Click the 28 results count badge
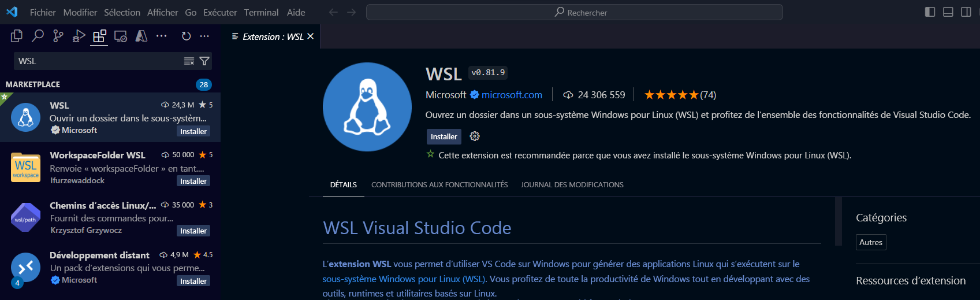The image size is (980, 300). point(204,84)
